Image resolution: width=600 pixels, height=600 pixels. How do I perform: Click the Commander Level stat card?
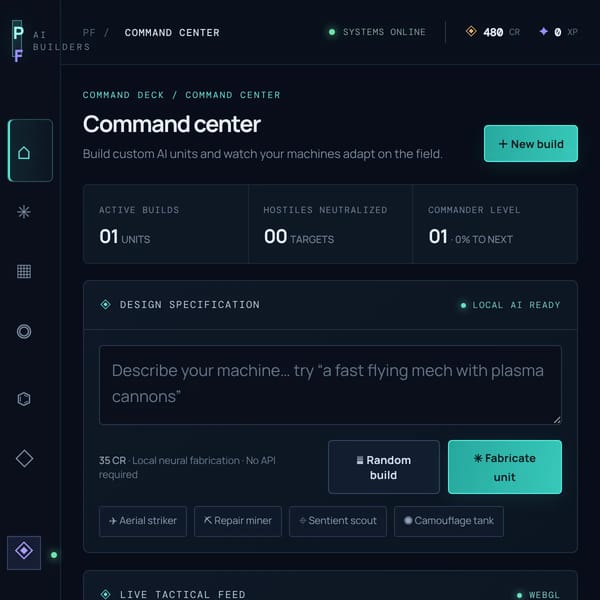[x=495, y=224]
